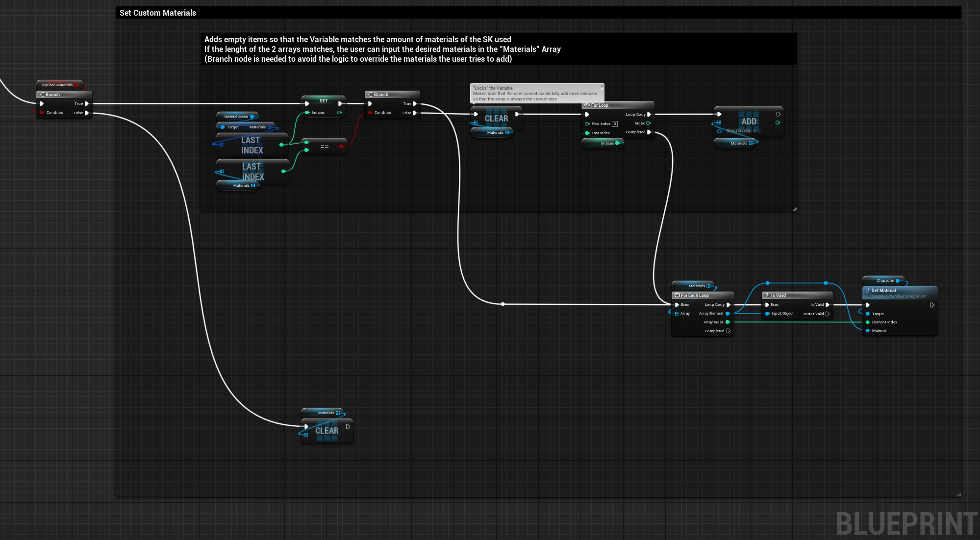Click the Is Not Valid exec output pin

click(x=828, y=314)
